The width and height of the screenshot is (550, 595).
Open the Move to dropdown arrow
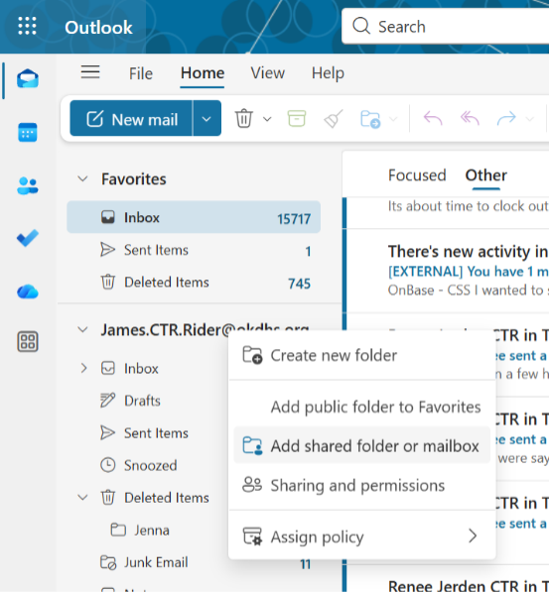(394, 119)
